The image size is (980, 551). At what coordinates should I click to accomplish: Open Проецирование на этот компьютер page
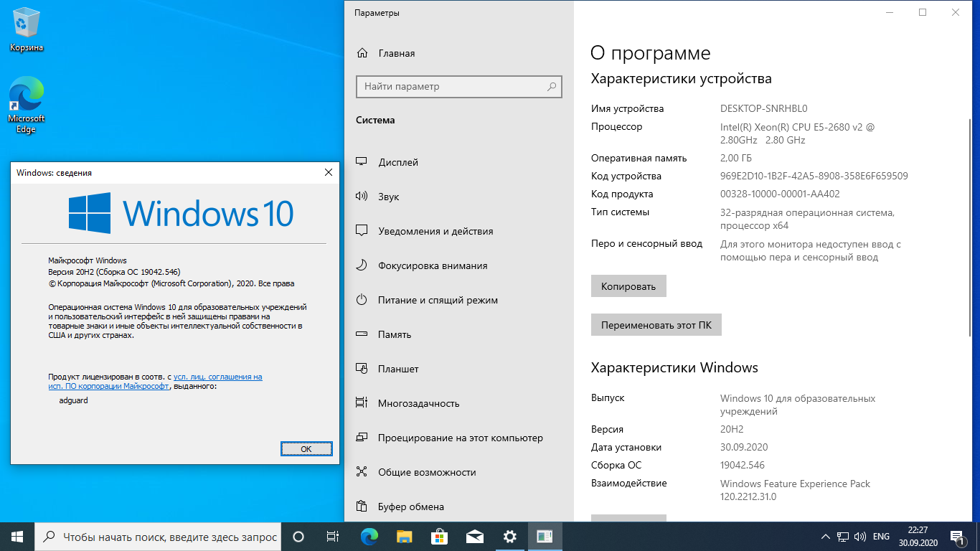tap(459, 438)
